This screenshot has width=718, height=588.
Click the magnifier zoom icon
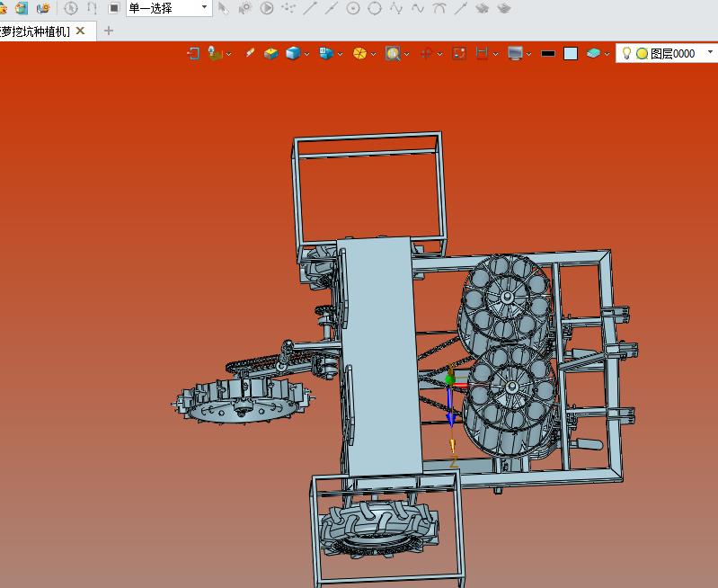click(x=393, y=54)
